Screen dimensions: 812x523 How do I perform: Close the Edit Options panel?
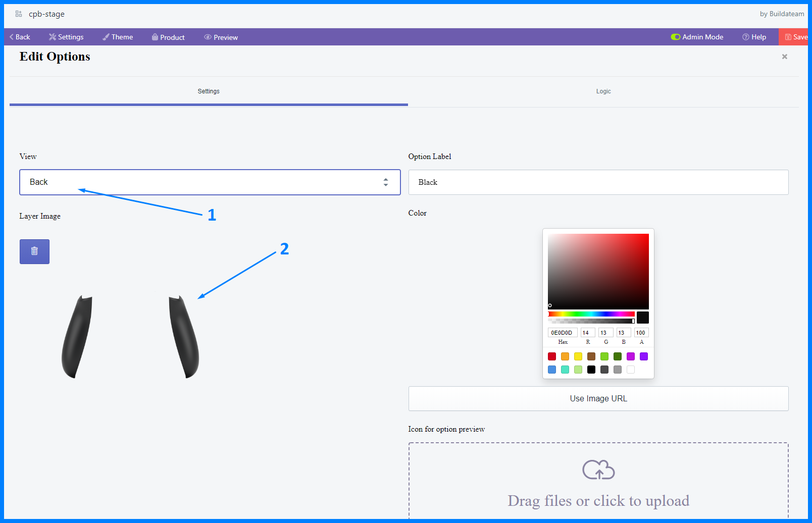[x=785, y=57]
